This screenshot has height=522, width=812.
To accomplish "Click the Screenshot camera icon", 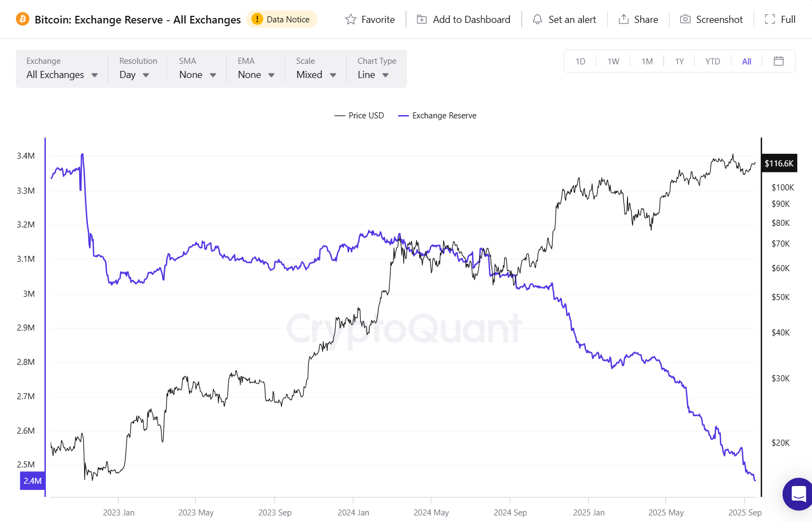I will (x=685, y=20).
